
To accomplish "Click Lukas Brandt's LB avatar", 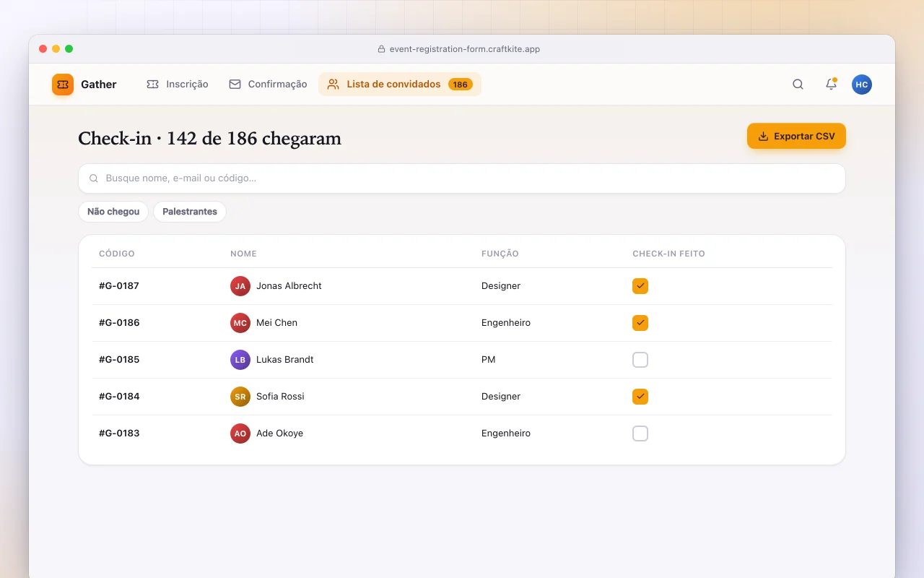I will (240, 360).
